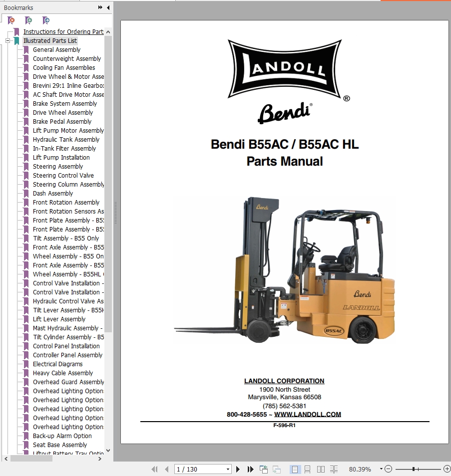Select continuous page layout view
Screen dimensions: 451x476
[307, 470]
